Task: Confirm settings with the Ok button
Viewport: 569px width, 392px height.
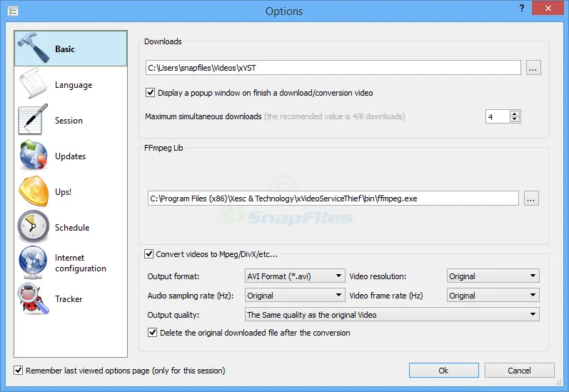Action: pyautogui.click(x=444, y=370)
